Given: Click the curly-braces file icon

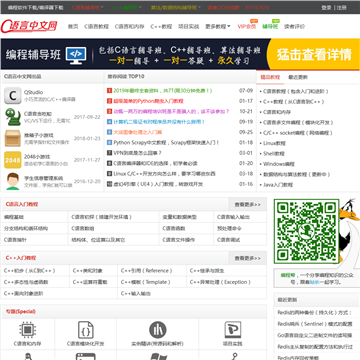Looking at the screenshot, I should pyautogui.click(x=85, y=330).
